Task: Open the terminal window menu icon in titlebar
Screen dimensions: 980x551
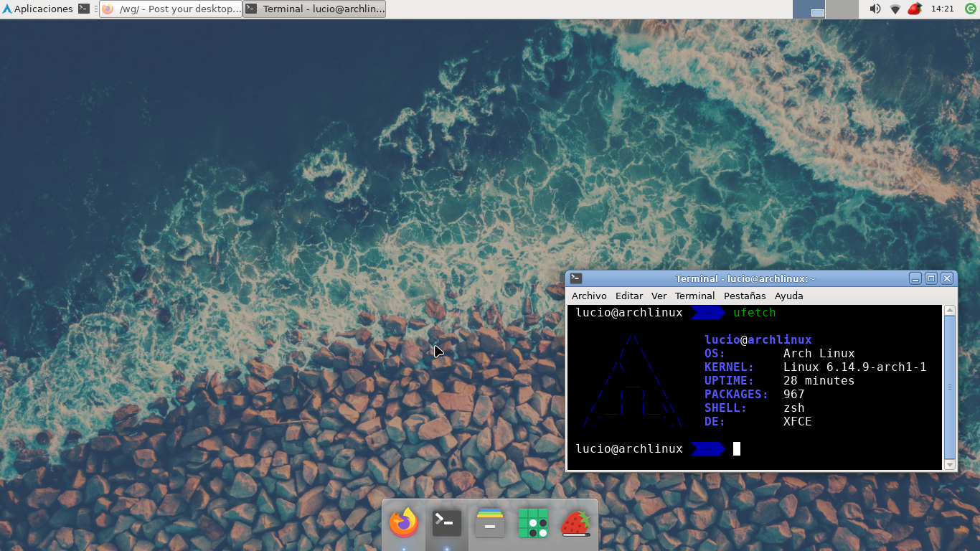Action: click(576, 278)
